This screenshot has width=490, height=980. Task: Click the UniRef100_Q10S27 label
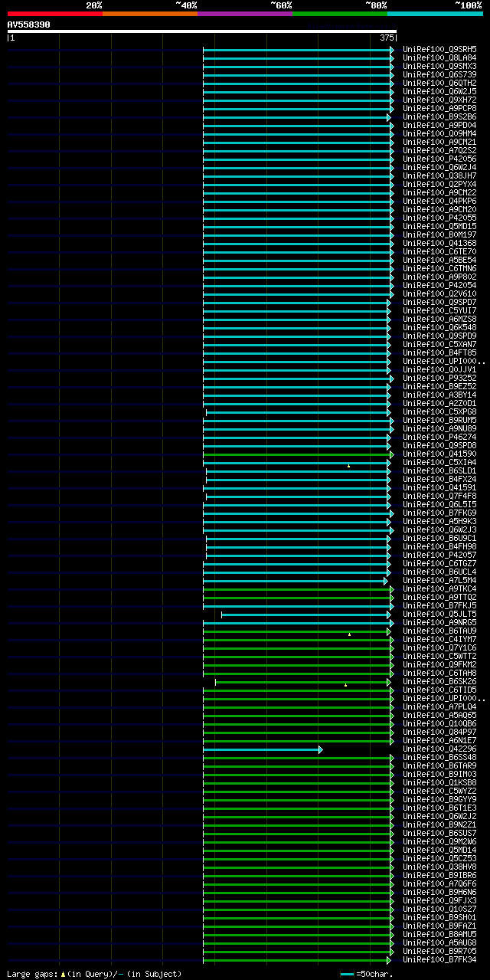439,909
